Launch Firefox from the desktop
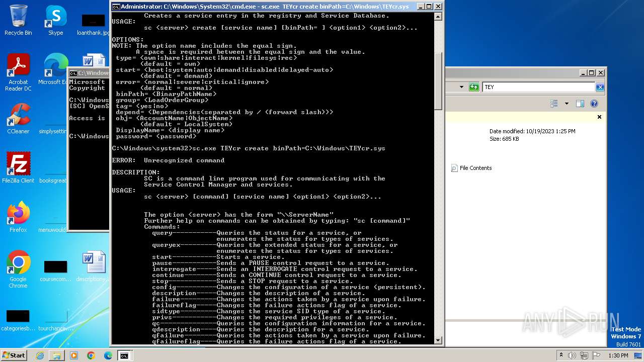 click(18, 217)
